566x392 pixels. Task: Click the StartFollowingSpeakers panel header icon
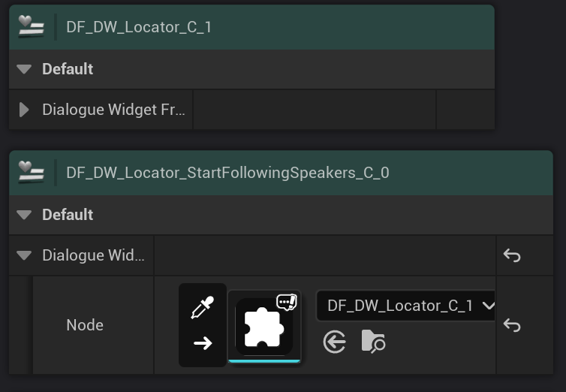32,173
